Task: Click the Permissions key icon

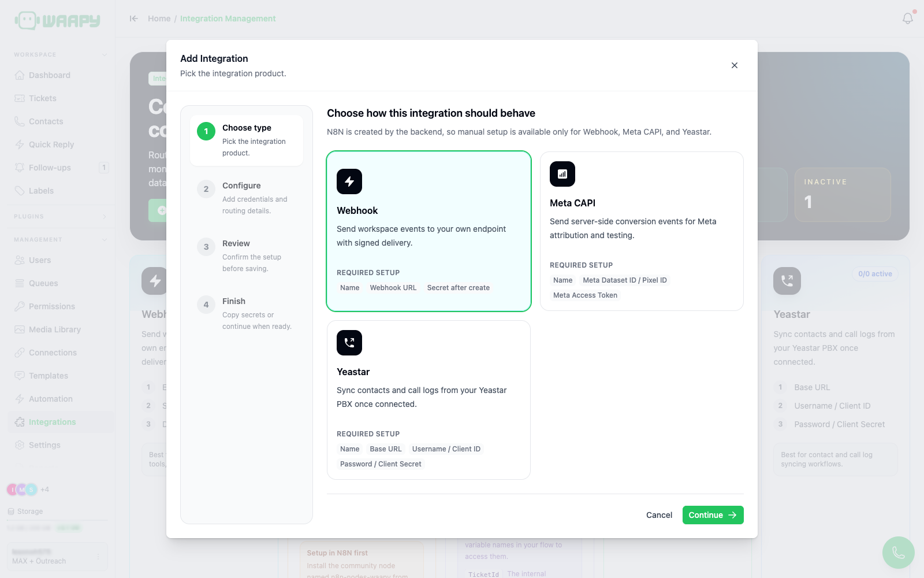Action: point(20,306)
